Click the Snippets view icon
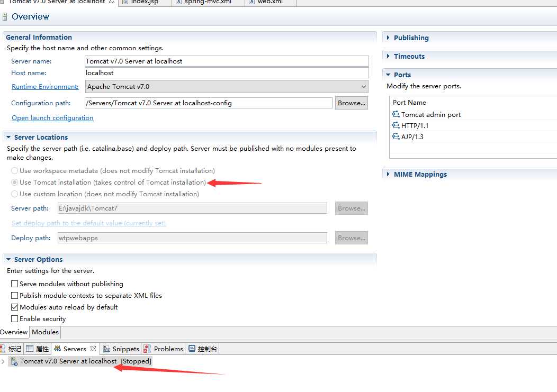Image resolution: width=557 pixels, height=392 pixels. pos(106,349)
